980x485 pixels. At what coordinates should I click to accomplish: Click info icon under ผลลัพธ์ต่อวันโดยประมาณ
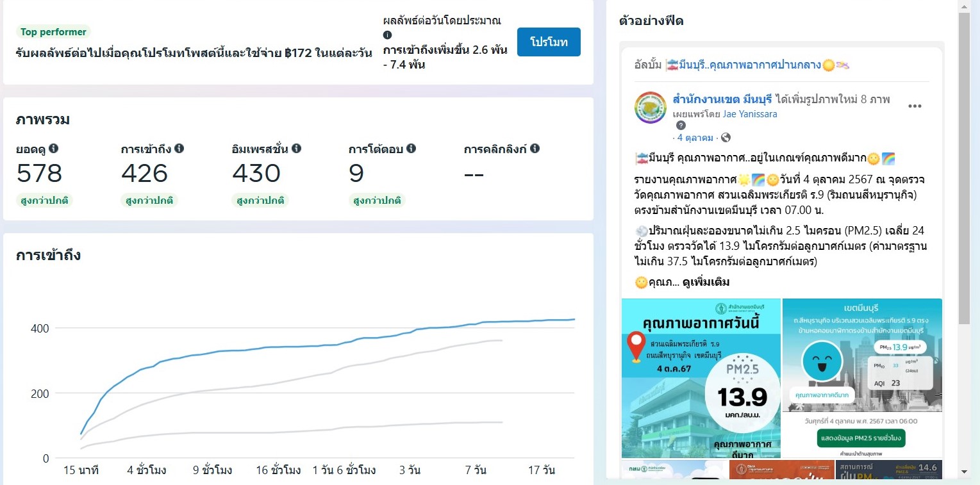pyautogui.click(x=387, y=35)
